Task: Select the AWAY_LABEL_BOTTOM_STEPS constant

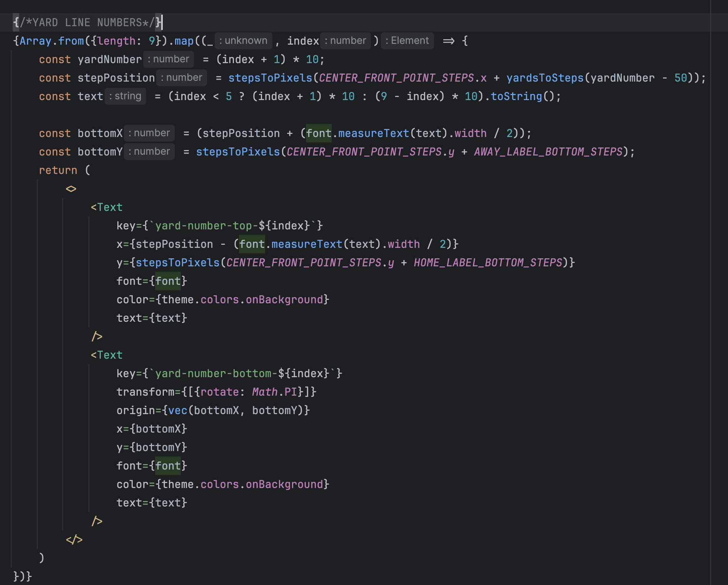Action: coord(548,152)
